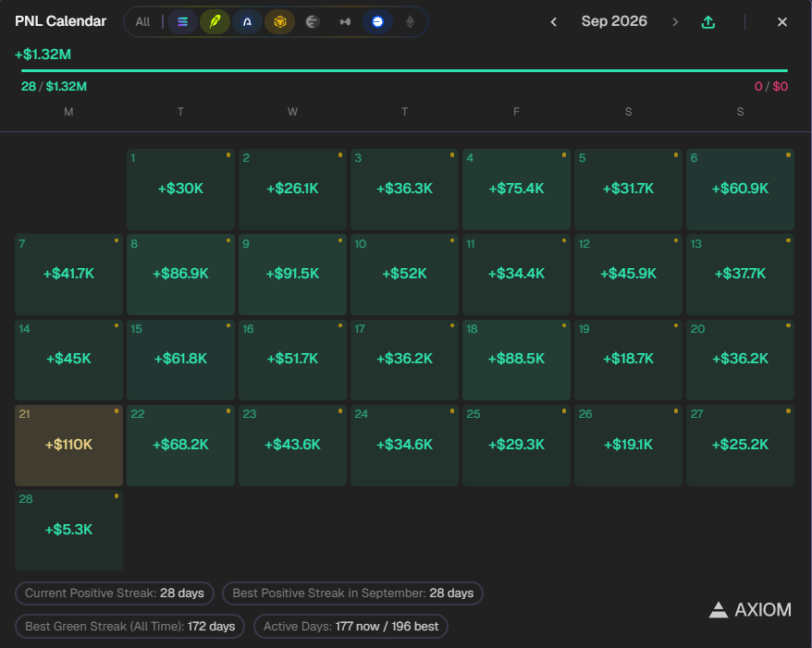Enable the Ethereum diamond chain filter

pos(410,22)
